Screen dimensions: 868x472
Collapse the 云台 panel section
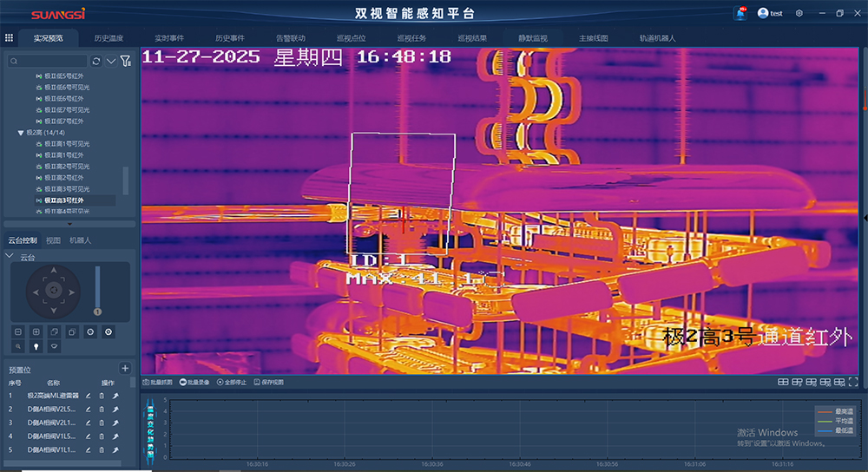tap(10, 257)
